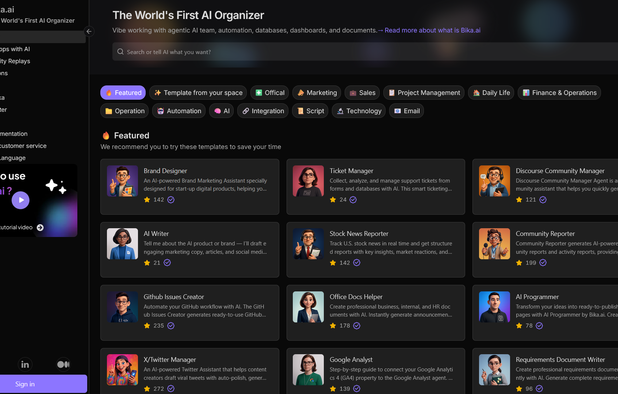The width and height of the screenshot is (618, 394).
Task: Open customer service sidebar item
Action: pyautogui.click(x=23, y=146)
